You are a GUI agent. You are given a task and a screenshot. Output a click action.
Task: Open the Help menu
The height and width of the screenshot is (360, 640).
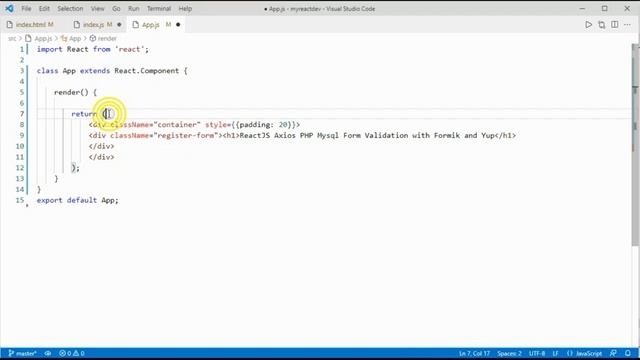(x=185, y=9)
